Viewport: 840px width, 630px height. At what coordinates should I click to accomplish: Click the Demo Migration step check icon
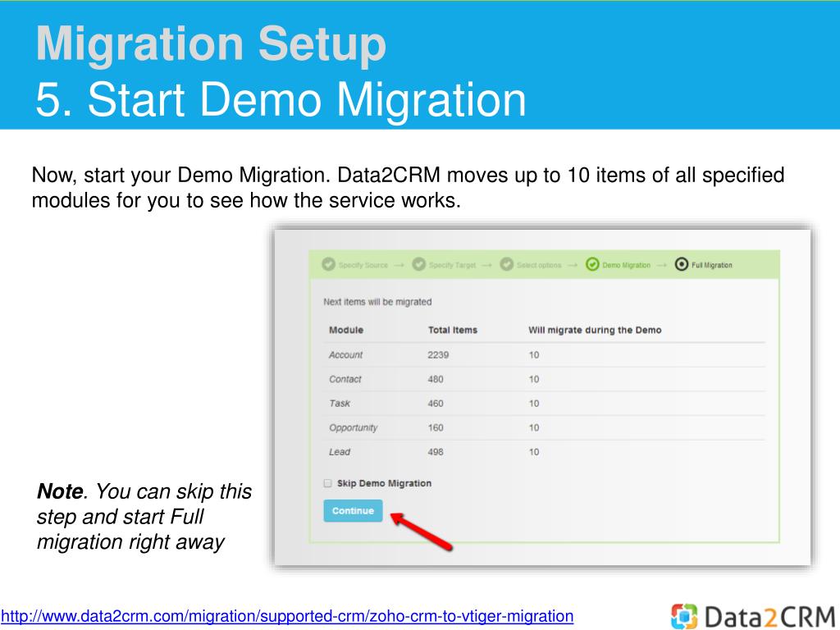click(592, 264)
